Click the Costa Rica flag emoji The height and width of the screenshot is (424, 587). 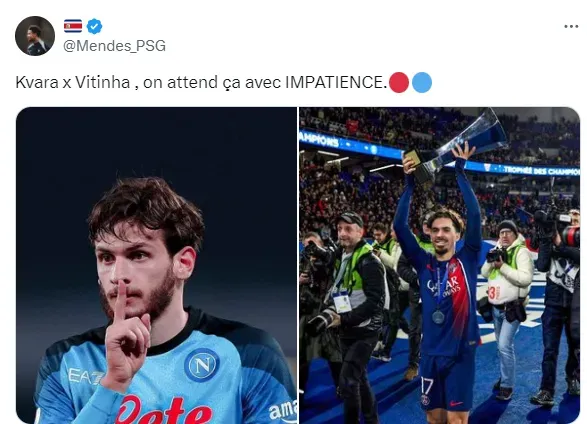point(73,26)
